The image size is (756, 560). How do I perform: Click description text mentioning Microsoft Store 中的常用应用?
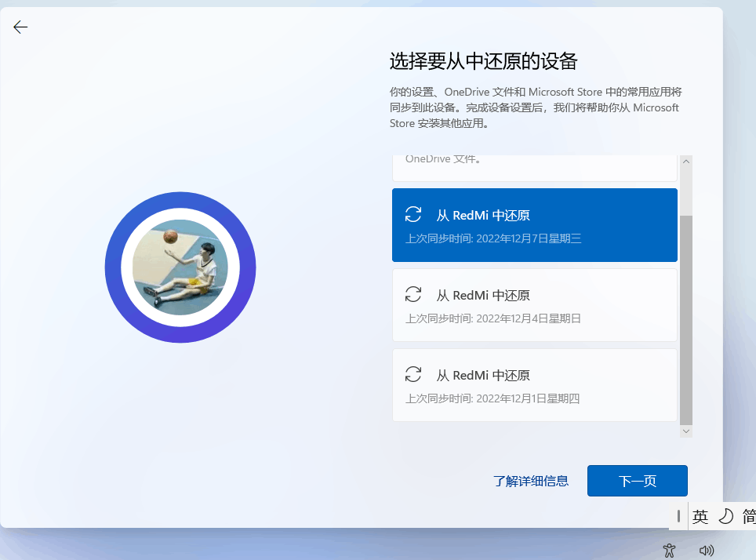[x=536, y=107]
